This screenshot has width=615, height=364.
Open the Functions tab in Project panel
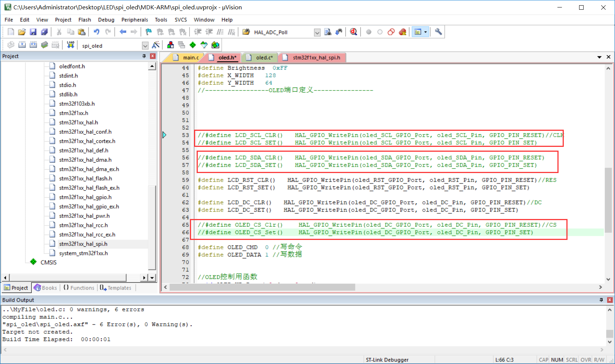tap(79, 288)
